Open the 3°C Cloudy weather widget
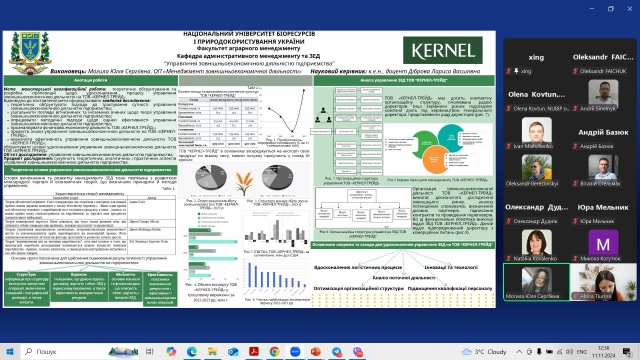 (x=484, y=351)
